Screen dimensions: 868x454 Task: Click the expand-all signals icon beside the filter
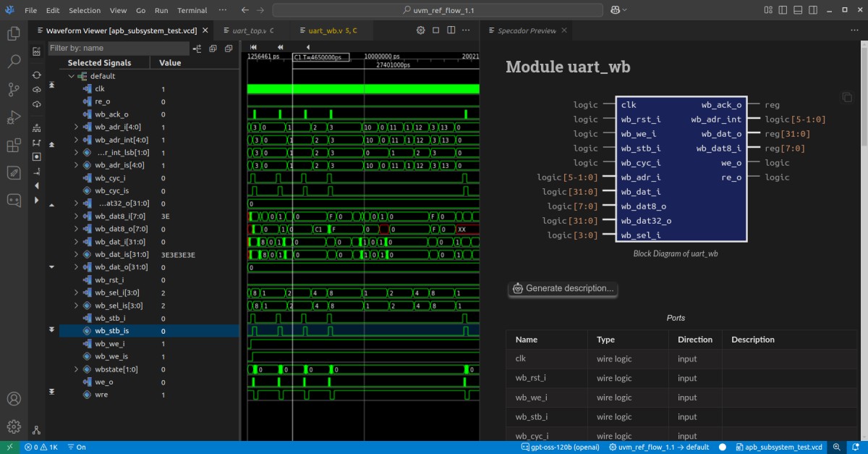213,49
